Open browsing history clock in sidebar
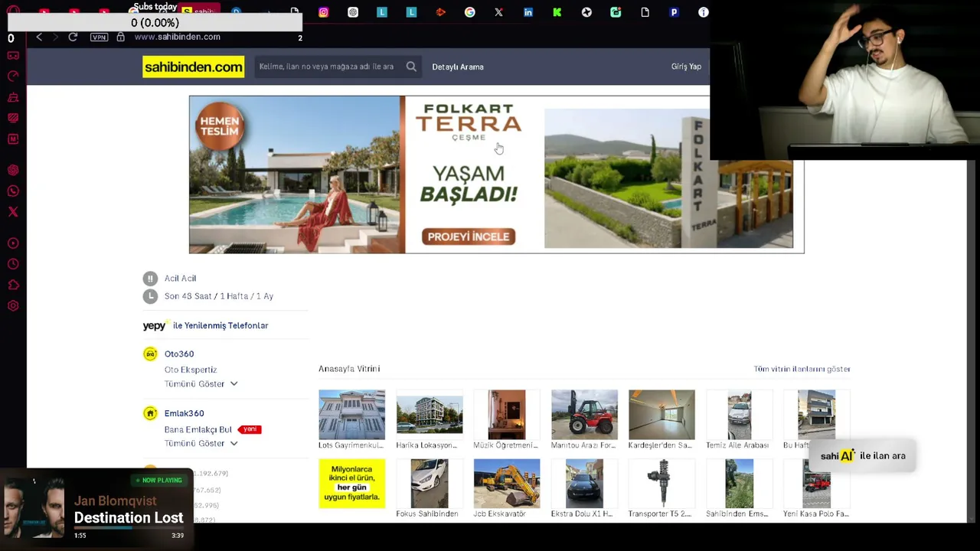This screenshot has width=980, height=551. pos(13,264)
